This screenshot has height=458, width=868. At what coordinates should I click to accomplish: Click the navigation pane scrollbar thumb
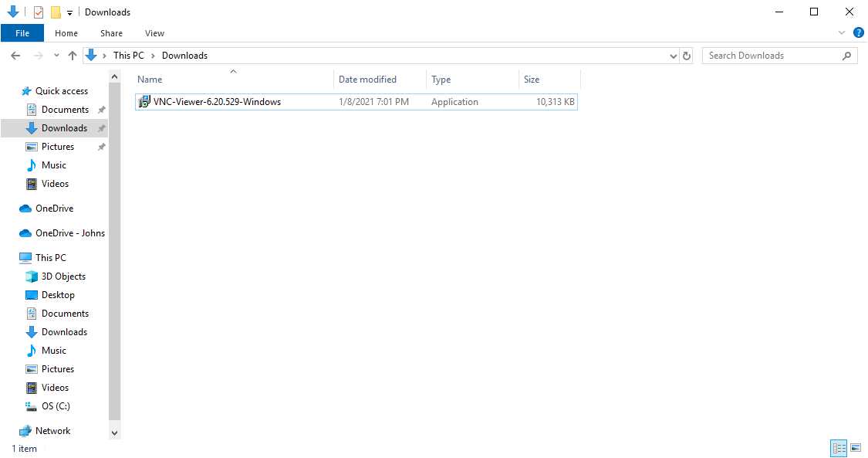(x=115, y=252)
